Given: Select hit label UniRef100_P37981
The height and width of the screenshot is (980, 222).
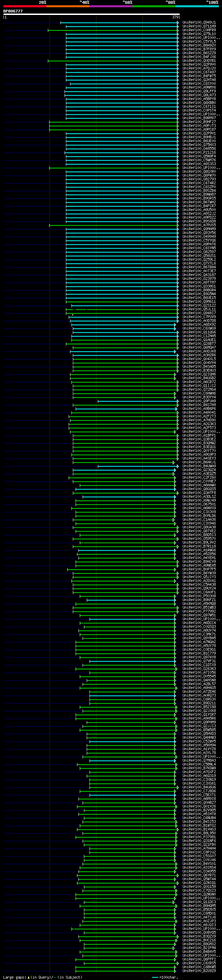Looking at the screenshot, I should [199, 837].
